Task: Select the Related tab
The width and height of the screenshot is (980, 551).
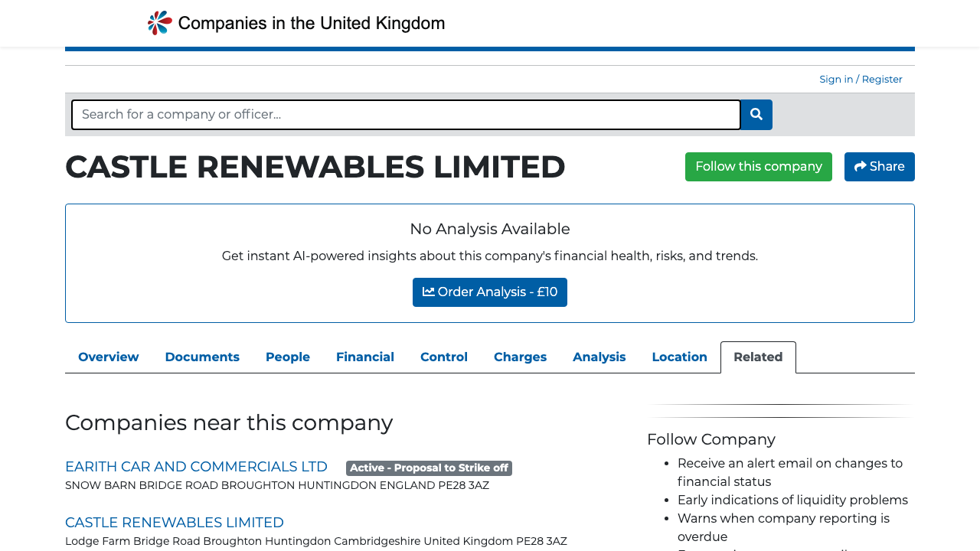Action: (x=758, y=357)
